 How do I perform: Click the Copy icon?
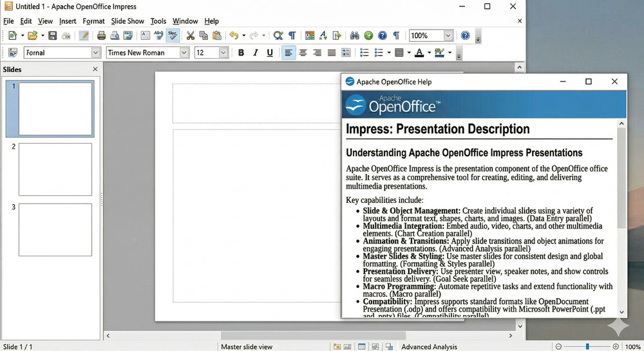(204, 35)
